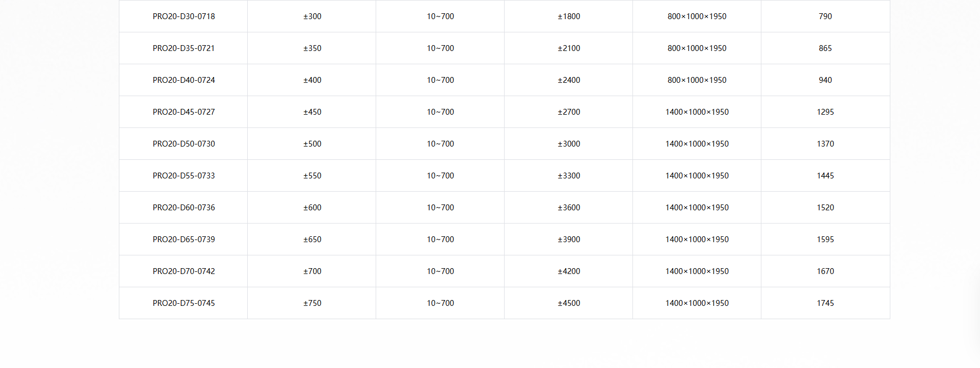Viewport: 980px width, 368px height.
Task: Select the PRO20-D60-0736 model cell
Action: (x=184, y=208)
